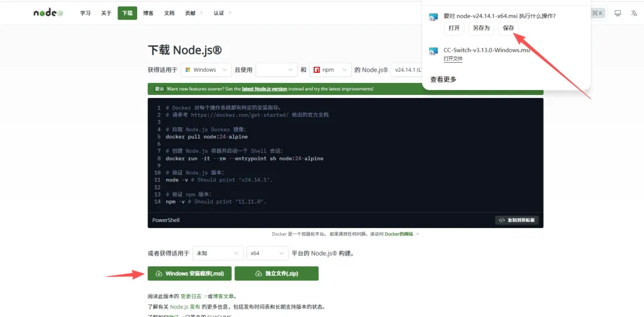Download the 独立文件(.zip)
644x317 pixels.
277,273
